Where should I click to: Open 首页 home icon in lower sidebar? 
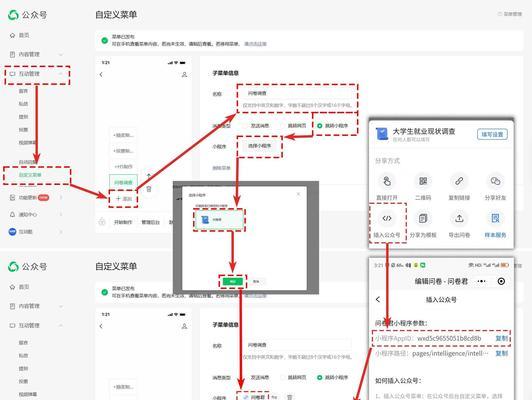click(13, 287)
